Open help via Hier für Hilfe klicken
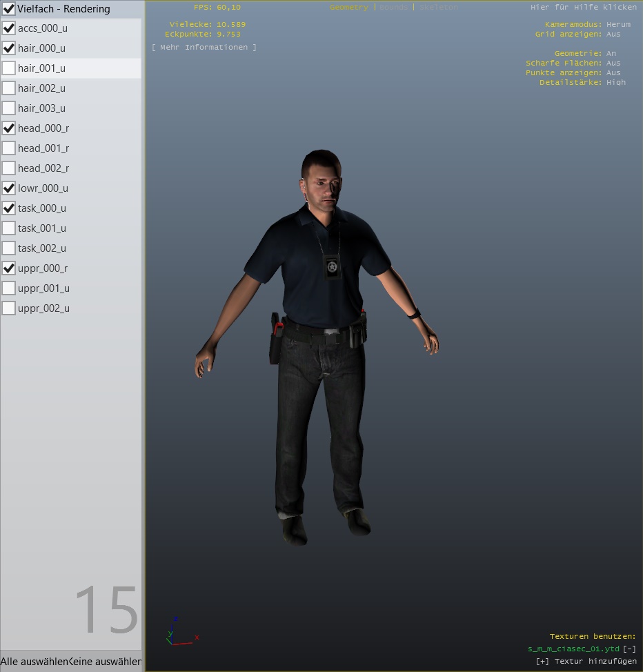The height and width of the screenshot is (672, 643). tap(583, 8)
